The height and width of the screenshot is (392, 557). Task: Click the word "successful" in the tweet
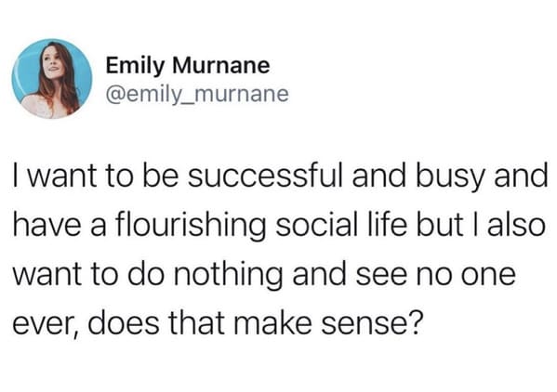pos(266,176)
